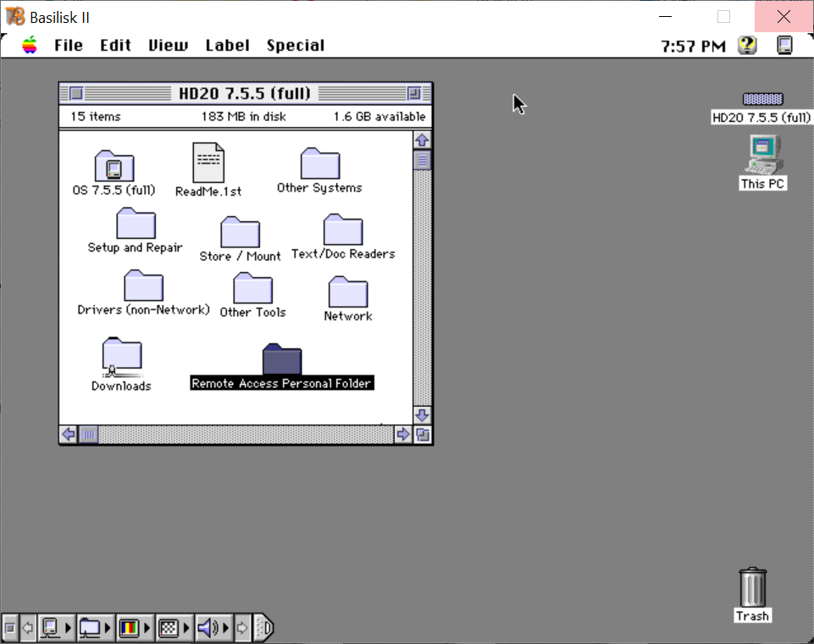Image resolution: width=814 pixels, height=644 pixels.
Task: Click the vertical scrollbar up arrow
Action: coord(422,140)
